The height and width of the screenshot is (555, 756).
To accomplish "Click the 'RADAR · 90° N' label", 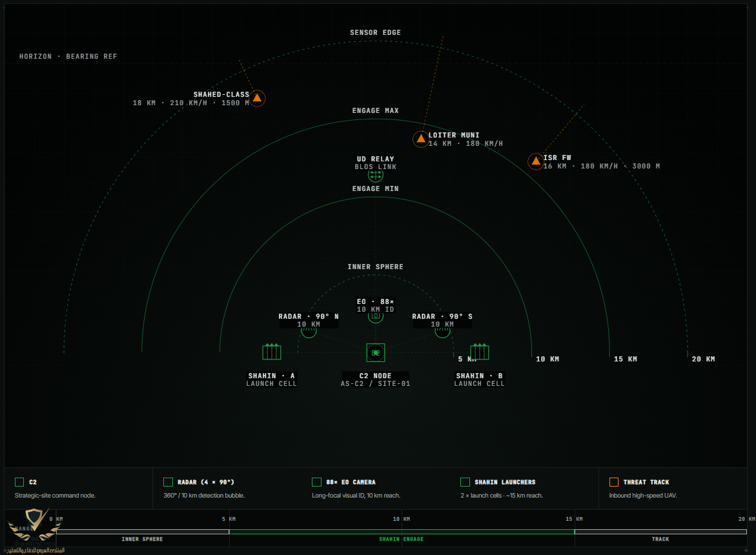I will 309,316.
